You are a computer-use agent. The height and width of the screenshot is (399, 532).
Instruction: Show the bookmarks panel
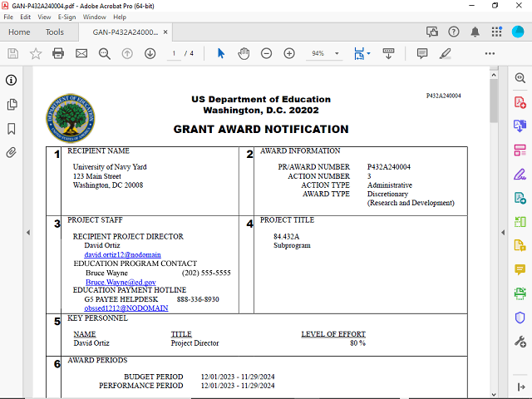[x=12, y=129]
